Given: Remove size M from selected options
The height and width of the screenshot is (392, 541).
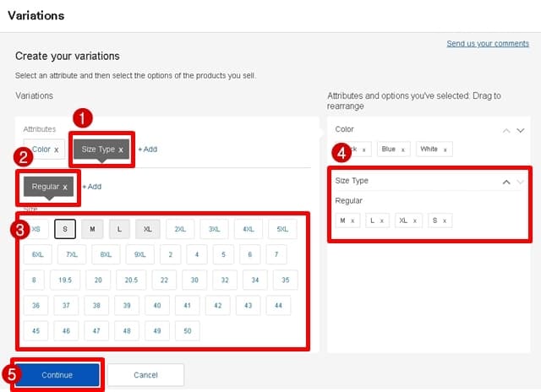Looking at the screenshot, I should tap(352, 220).
